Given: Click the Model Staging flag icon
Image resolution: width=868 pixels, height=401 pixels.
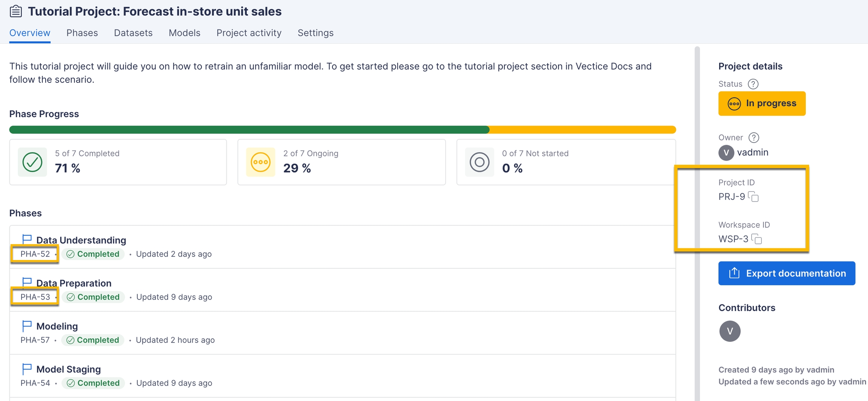Looking at the screenshot, I should 27,369.
